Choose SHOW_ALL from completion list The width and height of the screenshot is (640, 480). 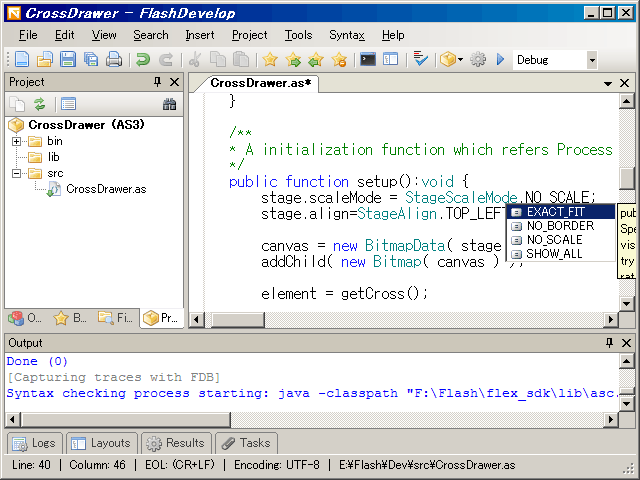[x=561, y=253]
